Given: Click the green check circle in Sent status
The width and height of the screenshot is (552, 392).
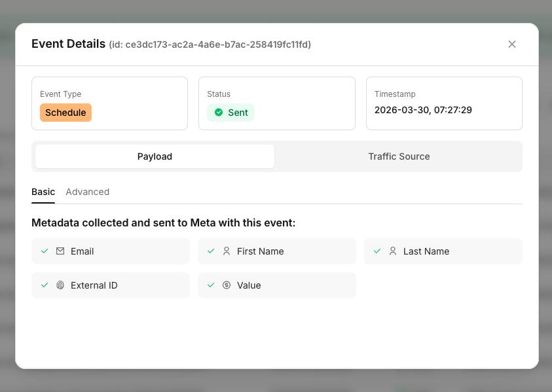Looking at the screenshot, I should tap(219, 113).
